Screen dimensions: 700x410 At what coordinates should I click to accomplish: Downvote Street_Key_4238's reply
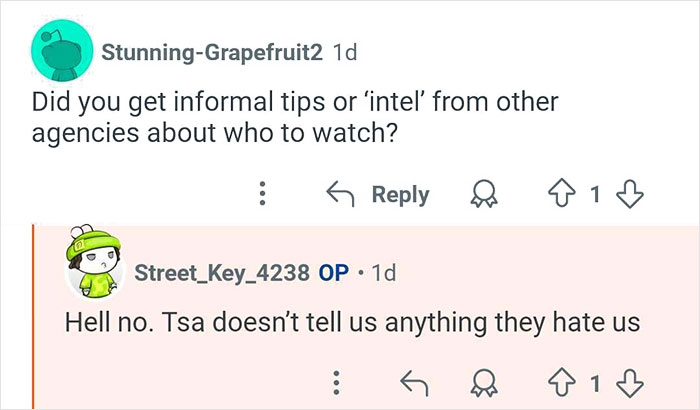tap(630, 380)
